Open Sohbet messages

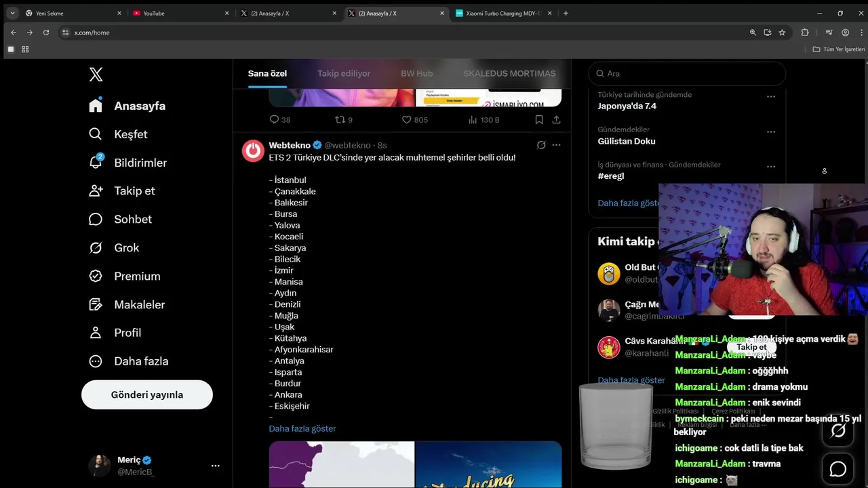tap(120, 219)
